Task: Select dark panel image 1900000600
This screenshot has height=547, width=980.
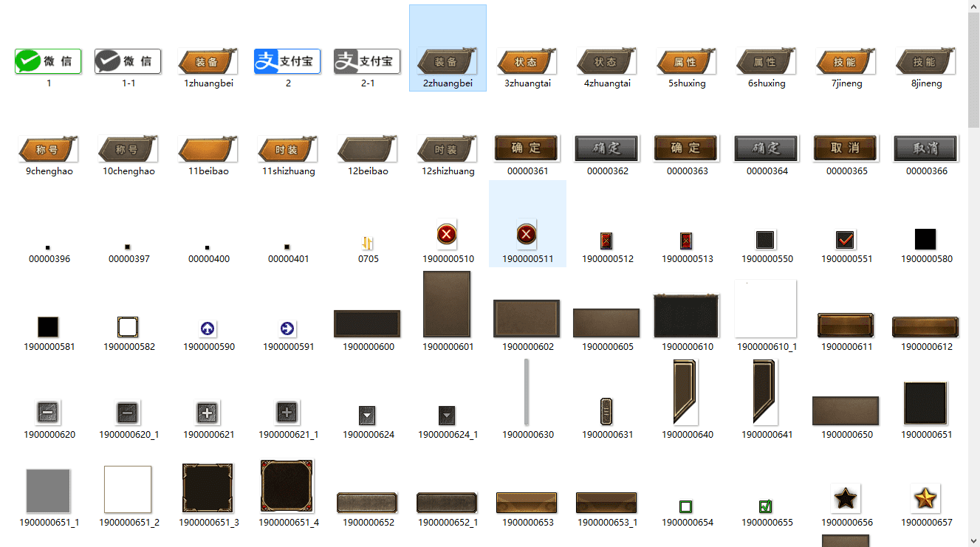Action: [367, 323]
